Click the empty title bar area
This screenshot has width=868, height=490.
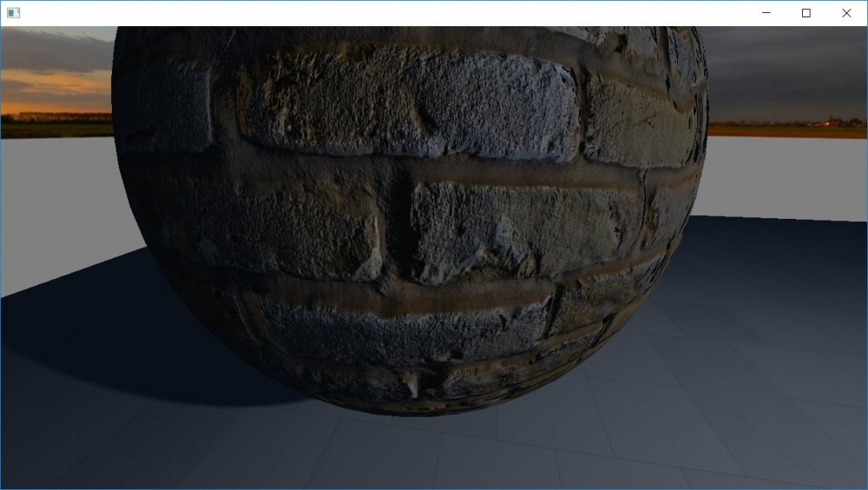point(391,13)
